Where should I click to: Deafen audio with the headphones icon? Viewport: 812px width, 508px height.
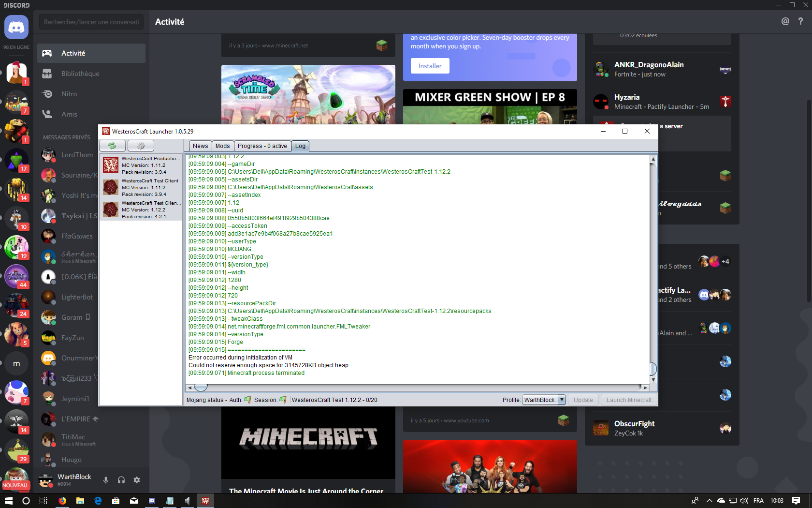click(121, 480)
